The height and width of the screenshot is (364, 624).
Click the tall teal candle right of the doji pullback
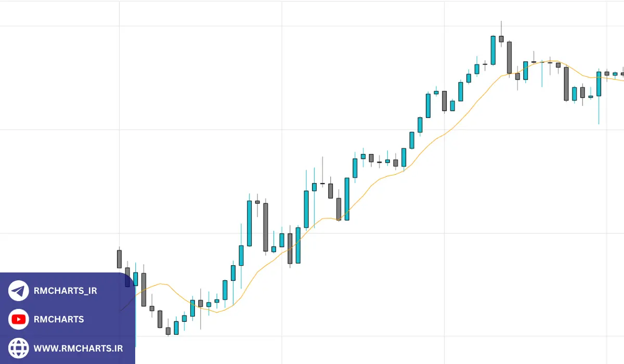[347, 199]
